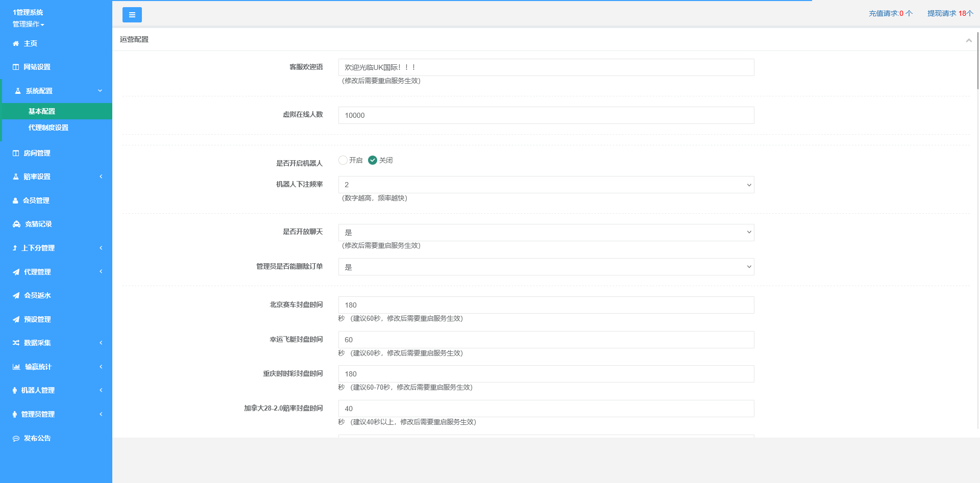This screenshot has width=980, height=483.
Task: Select the 关闭 robot radio button
Action: pyautogui.click(x=373, y=160)
